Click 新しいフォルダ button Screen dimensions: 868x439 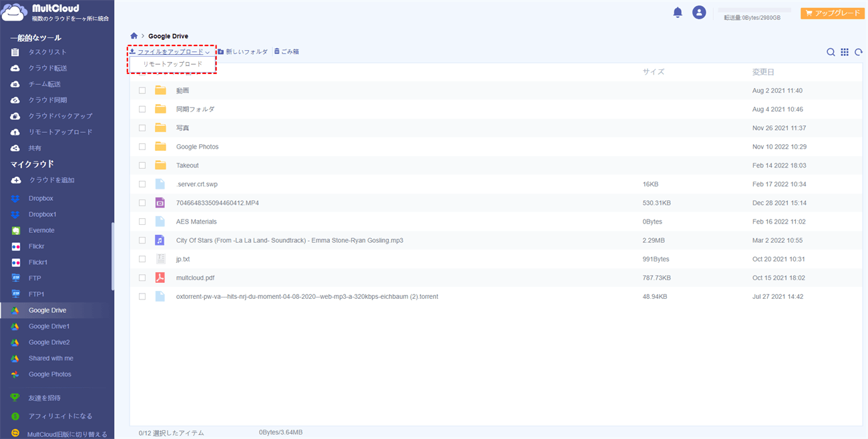click(x=242, y=51)
